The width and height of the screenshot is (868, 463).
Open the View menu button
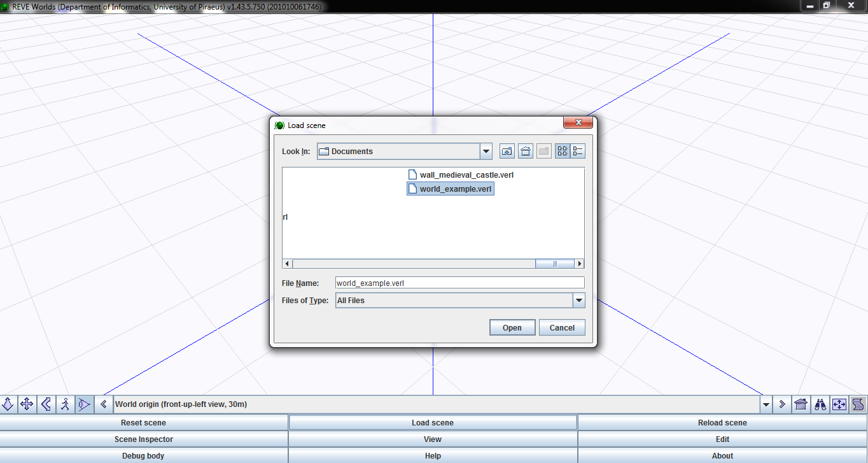pos(433,439)
